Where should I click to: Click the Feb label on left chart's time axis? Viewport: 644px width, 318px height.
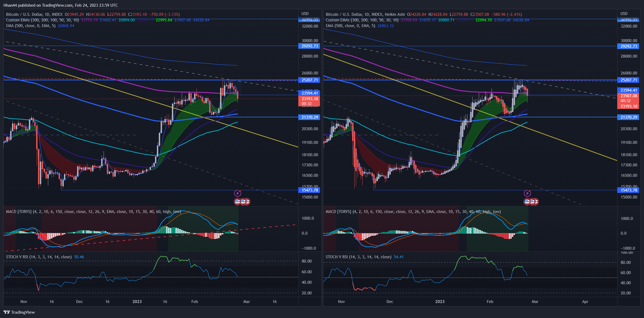[x=195, y=302]
